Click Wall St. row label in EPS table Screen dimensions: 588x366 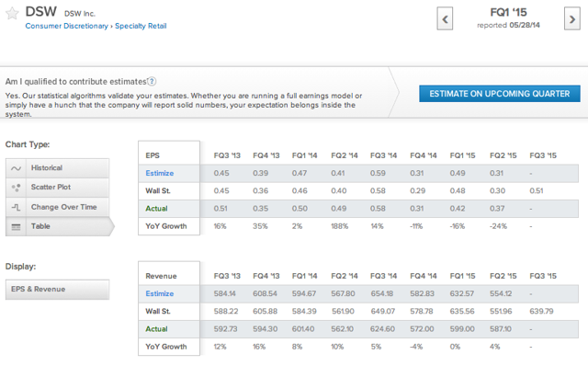(x=158, y=190)
